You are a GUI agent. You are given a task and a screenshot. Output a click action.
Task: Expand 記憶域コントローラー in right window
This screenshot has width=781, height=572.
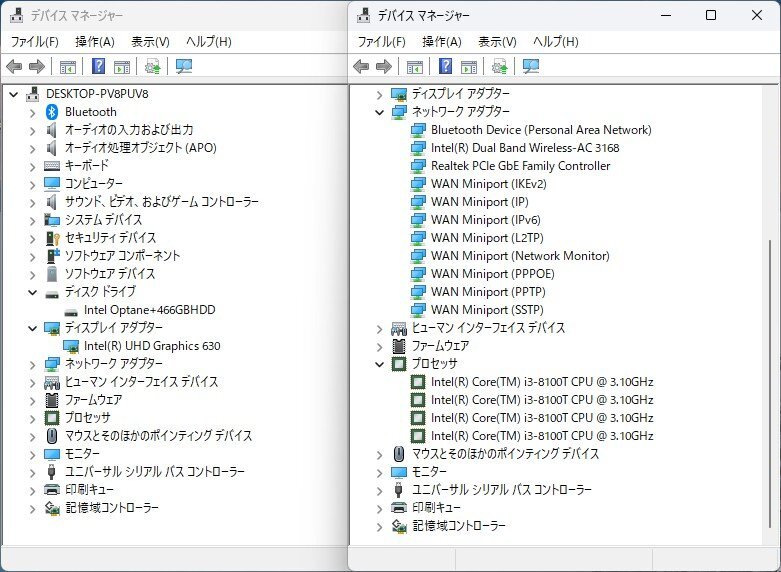tap(380, 527)
